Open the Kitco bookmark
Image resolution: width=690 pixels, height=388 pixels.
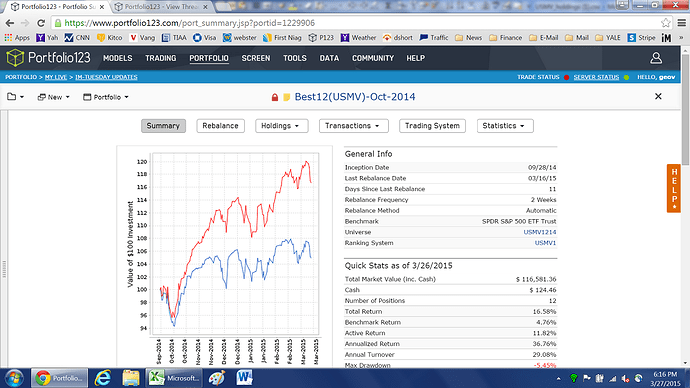pyautogui.click(x=110, y=38)
